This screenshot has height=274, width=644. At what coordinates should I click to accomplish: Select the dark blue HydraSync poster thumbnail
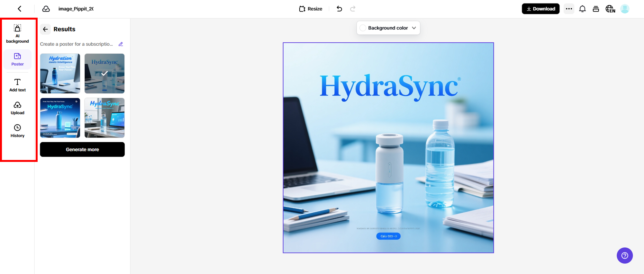point(60,118)
